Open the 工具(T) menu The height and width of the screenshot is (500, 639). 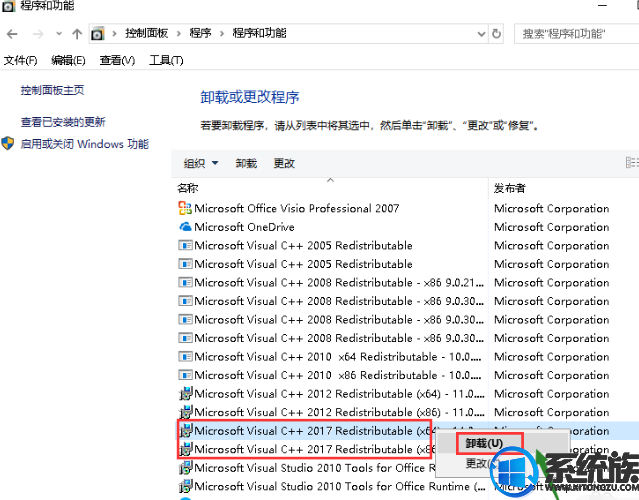[x=166, y=60]
